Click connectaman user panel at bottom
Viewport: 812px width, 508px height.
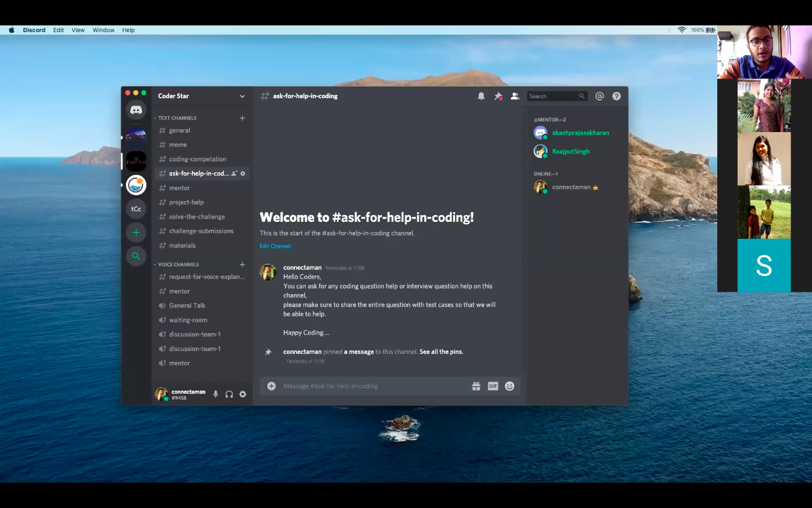pyautogui.click(x=182, y=394)
